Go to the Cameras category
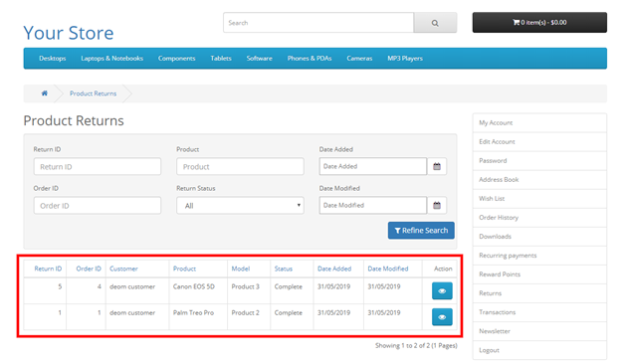Viewport: 625px width, 364px height. point(359,58)
